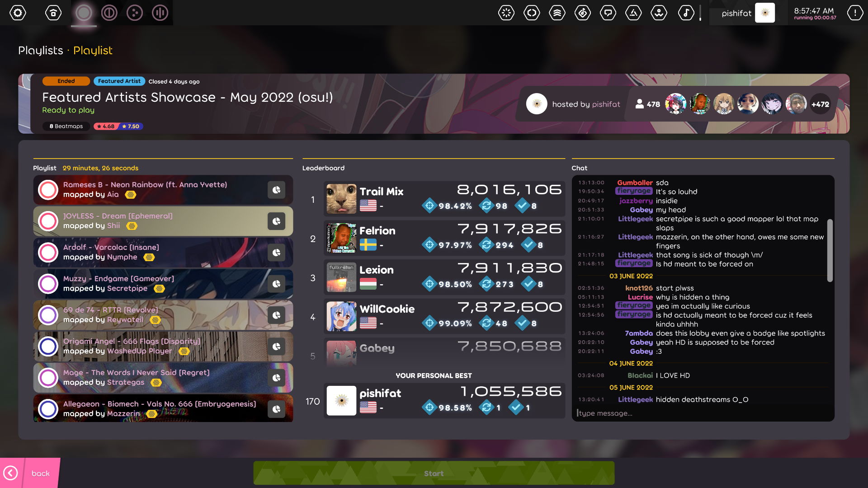Click the music note icon in top bar

coord(687,13)
